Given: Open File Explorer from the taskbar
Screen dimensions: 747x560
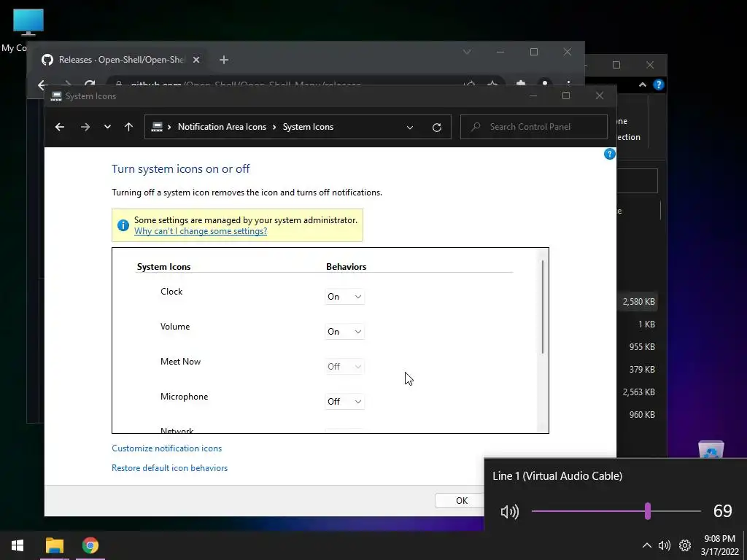Looking at the screenshot, I should click(54, 545).
